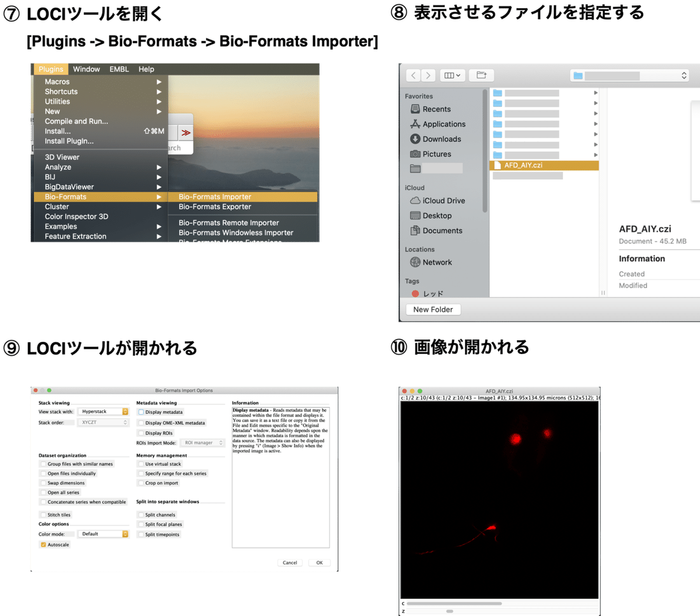Expand the Analyze submenu
Screen dimensions: 700x616
click(101, 167)
